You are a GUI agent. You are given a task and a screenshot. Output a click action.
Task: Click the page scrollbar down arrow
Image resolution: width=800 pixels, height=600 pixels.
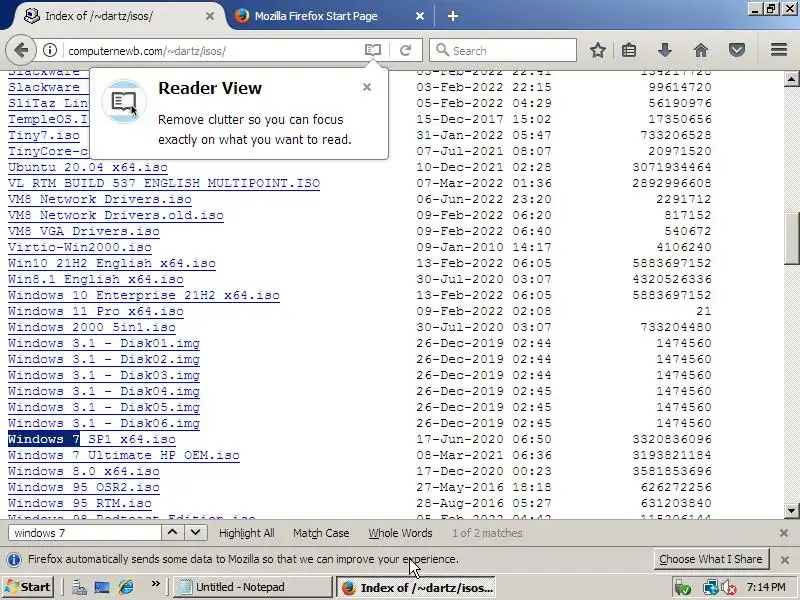[791, 510]
